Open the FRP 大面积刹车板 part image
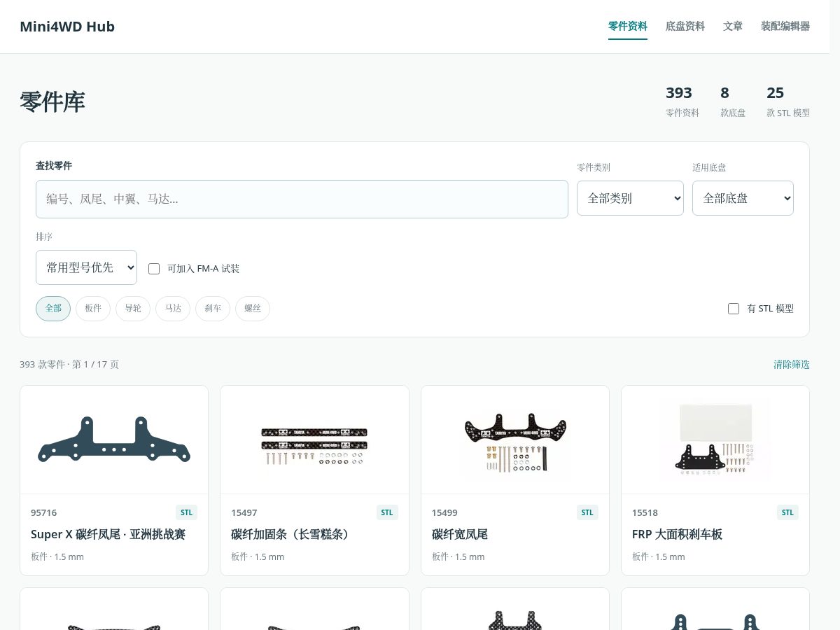The height and width of the screenshot is (630, 840). [715, 440]
